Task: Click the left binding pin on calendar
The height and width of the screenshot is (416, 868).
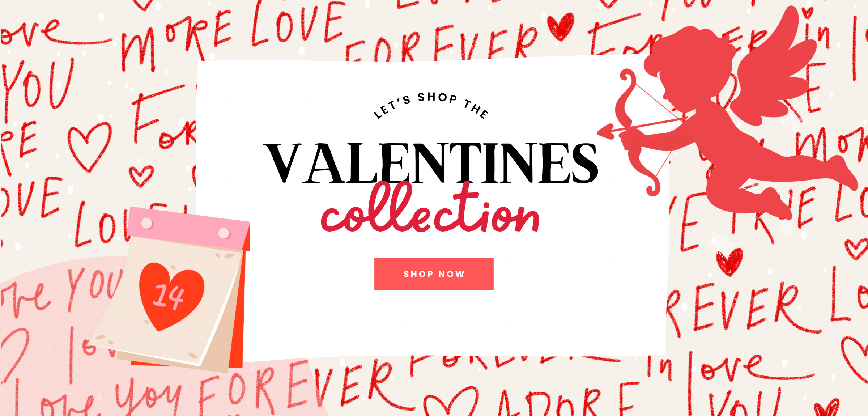Action: (147, 223)
